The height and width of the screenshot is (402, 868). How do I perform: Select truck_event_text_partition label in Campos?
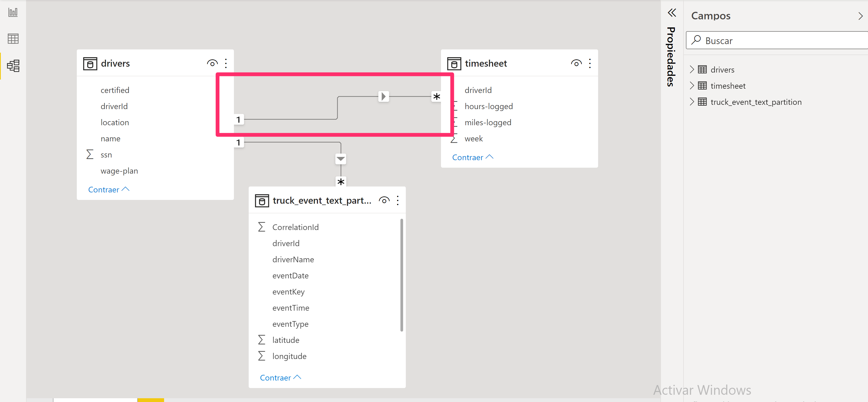[756, 102]
